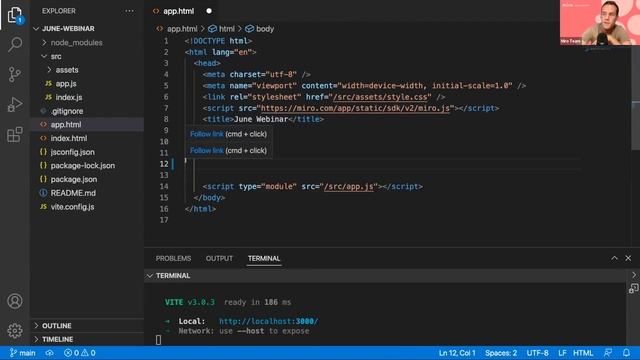640x360 pixels.
Task: Open the Source Control view icon
Action: [15, 74]
